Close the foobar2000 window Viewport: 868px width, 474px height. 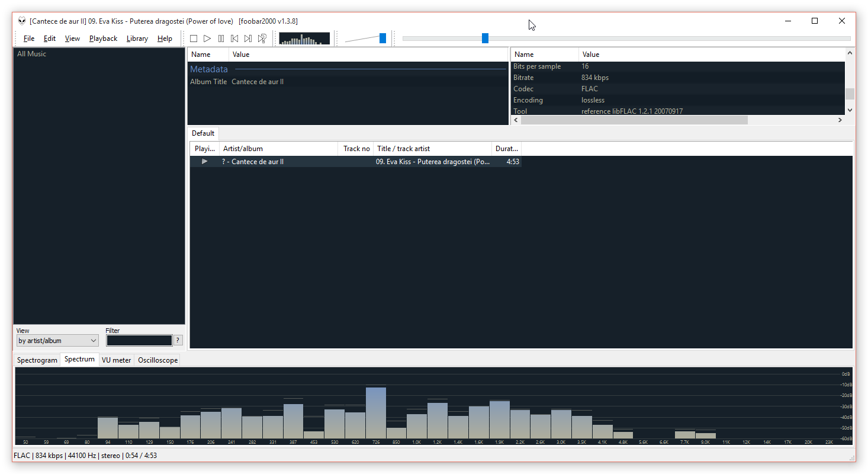(842, 21)
